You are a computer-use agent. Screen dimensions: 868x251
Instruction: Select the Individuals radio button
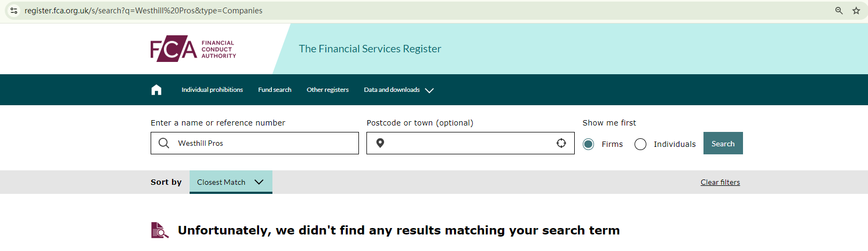point(640,144)
